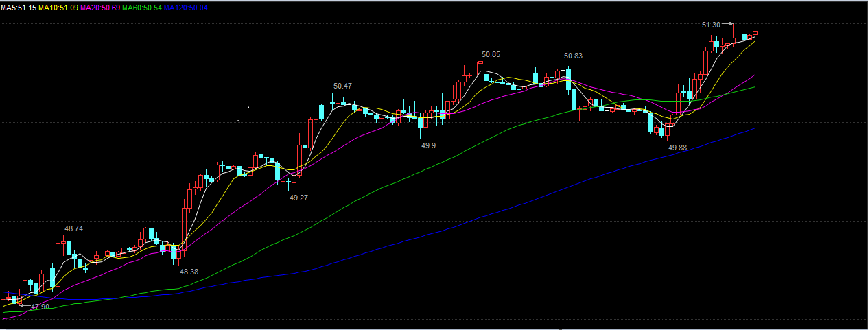Click the MA5:51.15 indicator label
The height and width of the screenshot is (330, 868).
pos(19,7)
